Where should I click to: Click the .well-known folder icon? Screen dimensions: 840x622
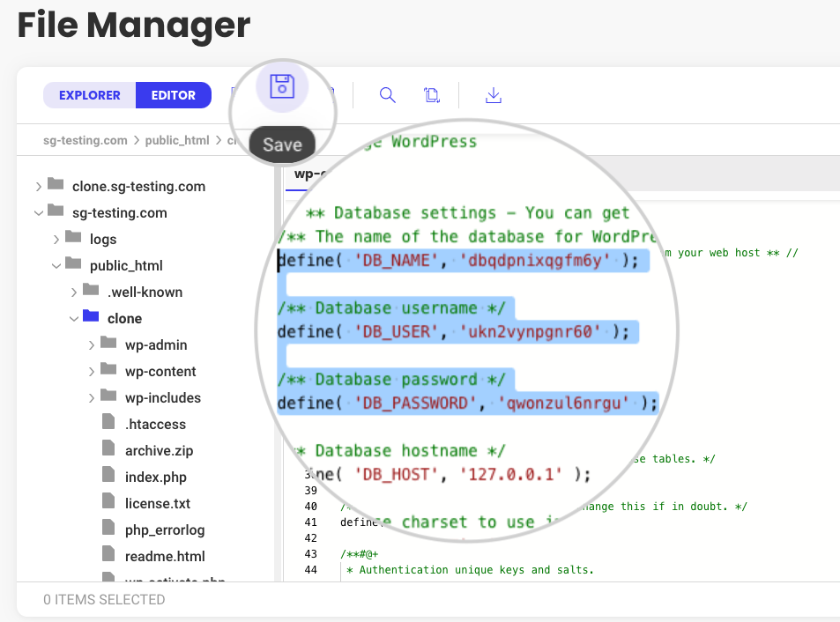91,290
